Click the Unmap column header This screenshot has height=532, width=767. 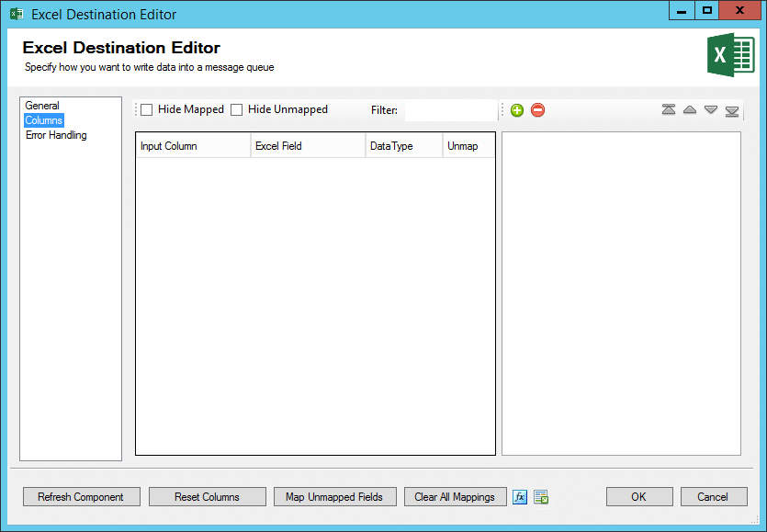[469, 146]
